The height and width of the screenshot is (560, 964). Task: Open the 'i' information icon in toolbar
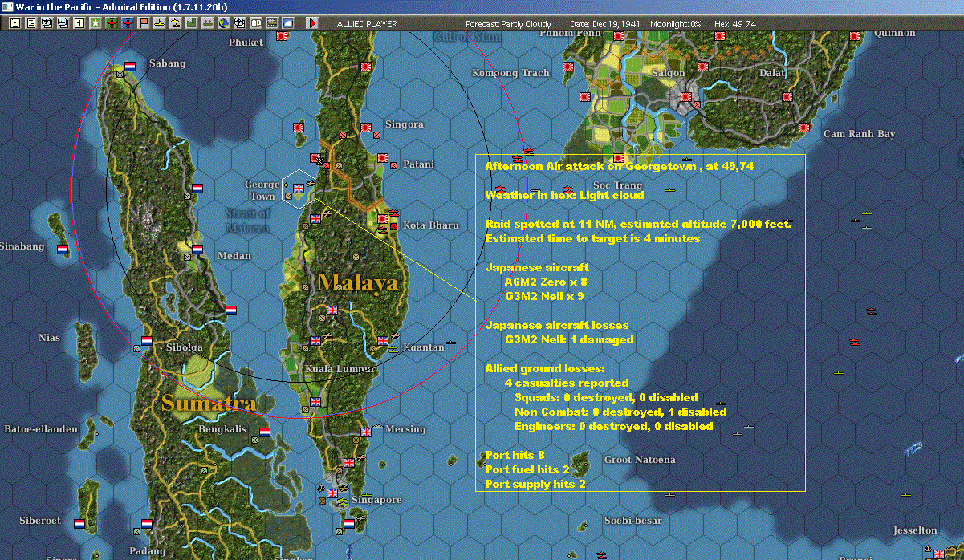coord(79,23)
